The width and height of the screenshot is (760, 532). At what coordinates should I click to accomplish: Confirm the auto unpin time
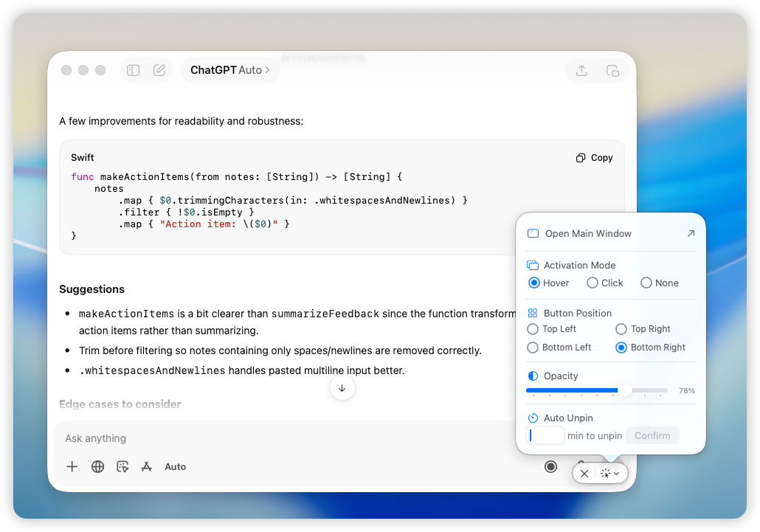click(652, 435)
